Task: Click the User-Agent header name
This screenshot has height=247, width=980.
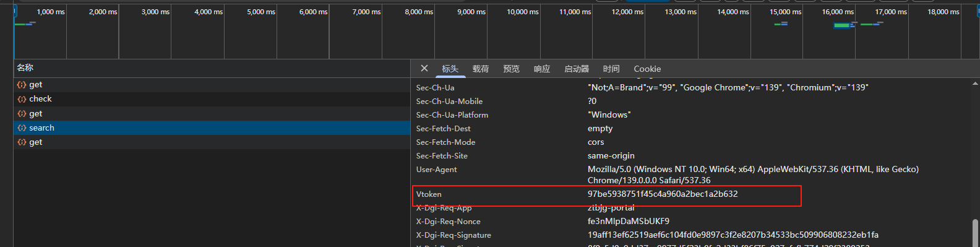Action: [436, 170]
